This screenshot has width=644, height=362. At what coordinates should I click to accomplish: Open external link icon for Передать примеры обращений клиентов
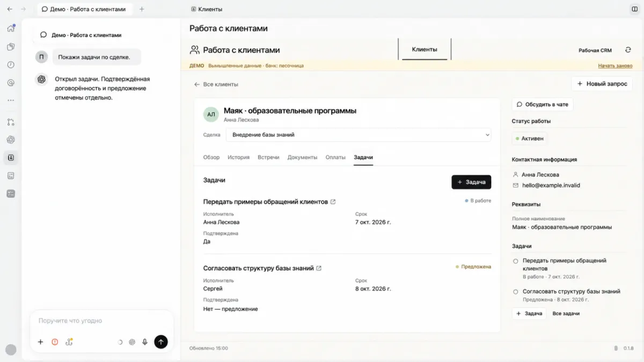point(333,202)
